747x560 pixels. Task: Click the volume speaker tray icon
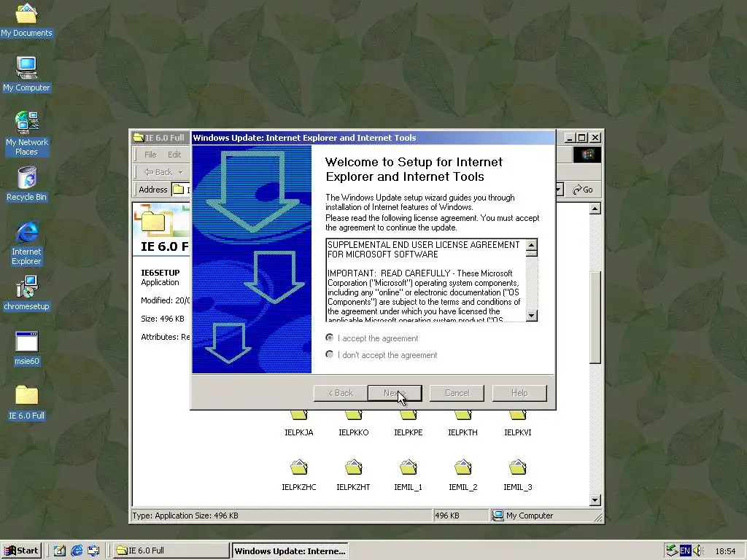click(x=698, y=551)
